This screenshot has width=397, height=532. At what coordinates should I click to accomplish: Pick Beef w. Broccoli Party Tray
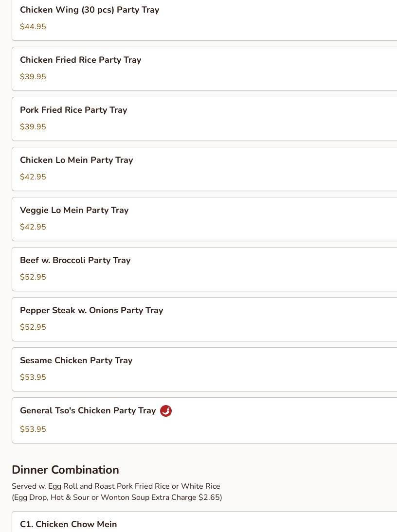pyautogui.click(x=75, y=261)
